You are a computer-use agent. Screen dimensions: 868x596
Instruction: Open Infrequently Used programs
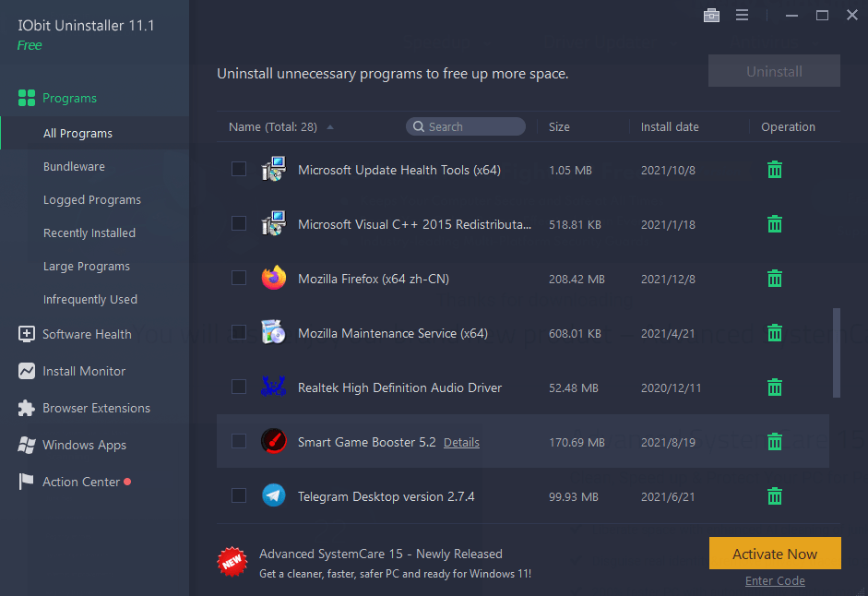point(90,300)
